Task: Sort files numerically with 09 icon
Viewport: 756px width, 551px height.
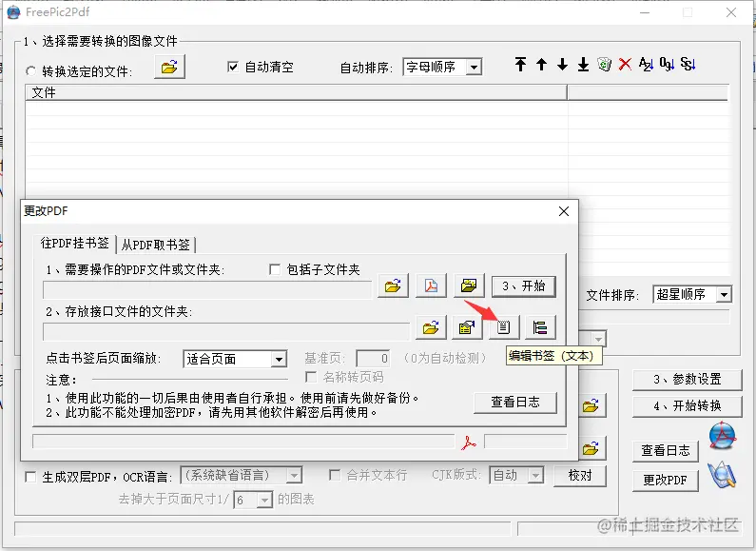Action: (x=667, y=64)
